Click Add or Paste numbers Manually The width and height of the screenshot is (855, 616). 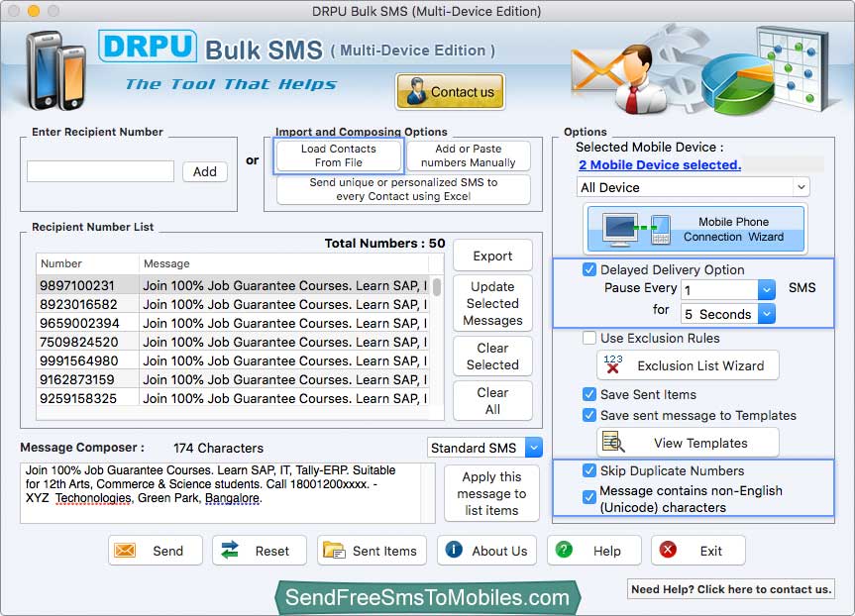tap(468, 155)
